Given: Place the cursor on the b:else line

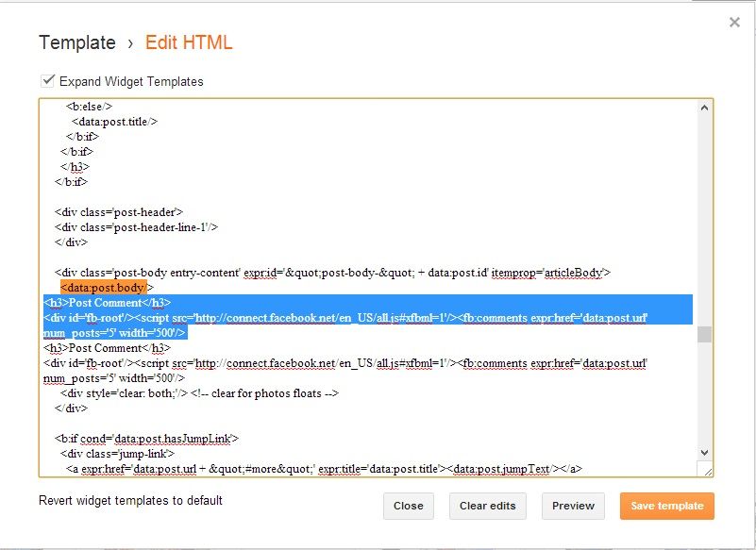Looking at the screenshot, I should (x=91, y=107).
